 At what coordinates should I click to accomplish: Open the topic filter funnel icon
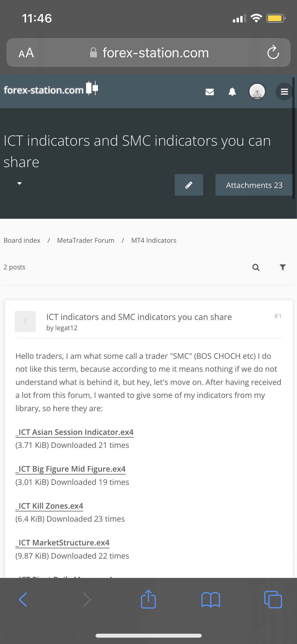coord(282,267)
